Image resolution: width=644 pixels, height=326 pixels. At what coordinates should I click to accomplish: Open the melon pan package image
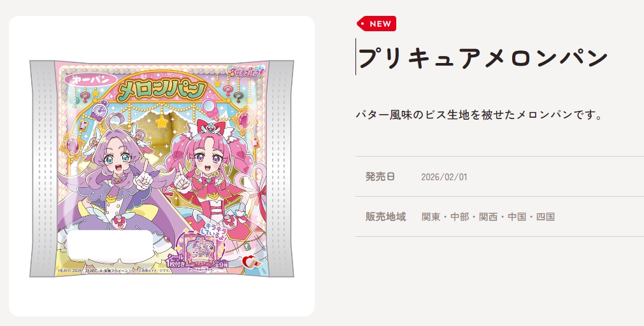[161, 169]
